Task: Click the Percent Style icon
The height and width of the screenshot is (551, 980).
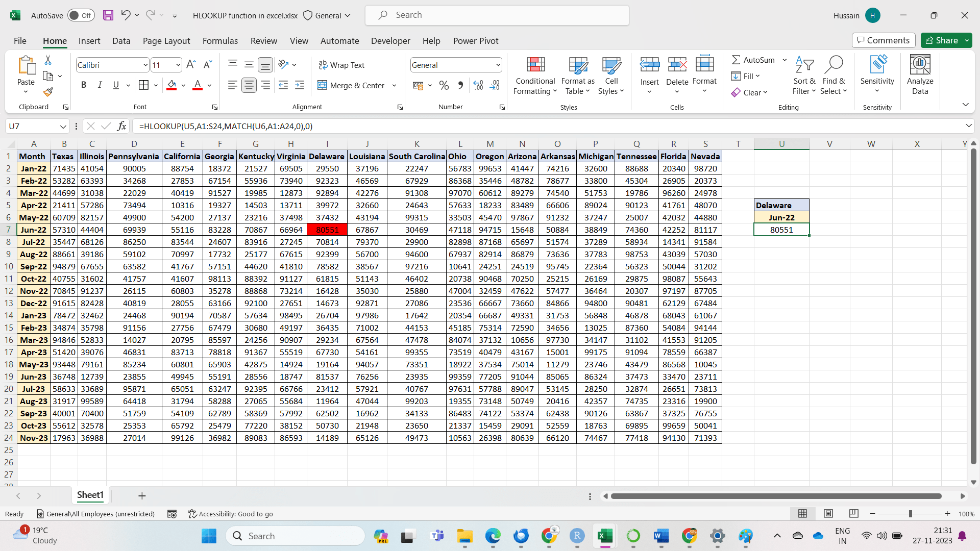Action: click(444, 85)
